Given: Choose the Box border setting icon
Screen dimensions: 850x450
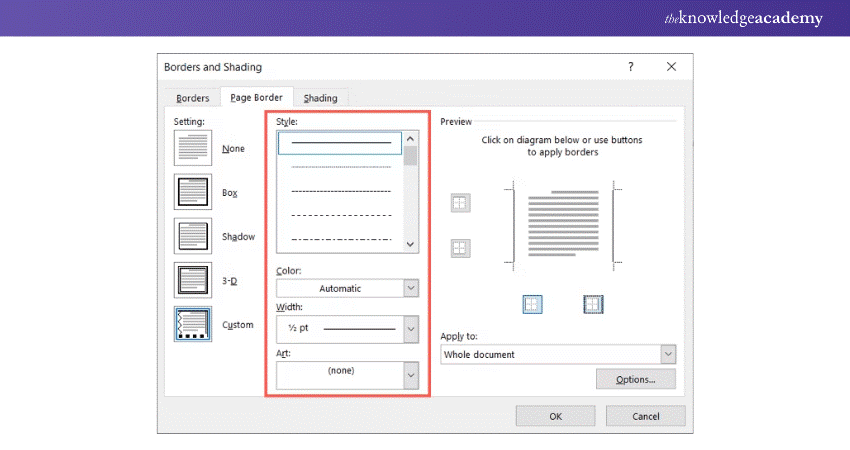Looking at the screenshot, I should pos(190,192).
